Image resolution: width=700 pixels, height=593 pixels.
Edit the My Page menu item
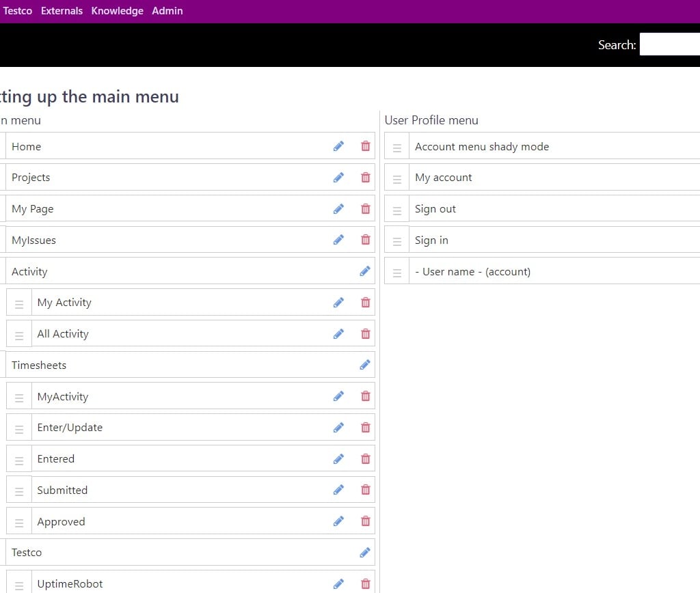point(338,208)
